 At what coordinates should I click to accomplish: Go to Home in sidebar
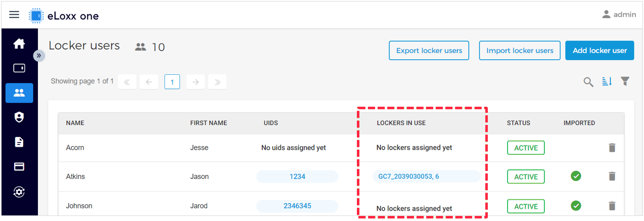pos(19,43)
